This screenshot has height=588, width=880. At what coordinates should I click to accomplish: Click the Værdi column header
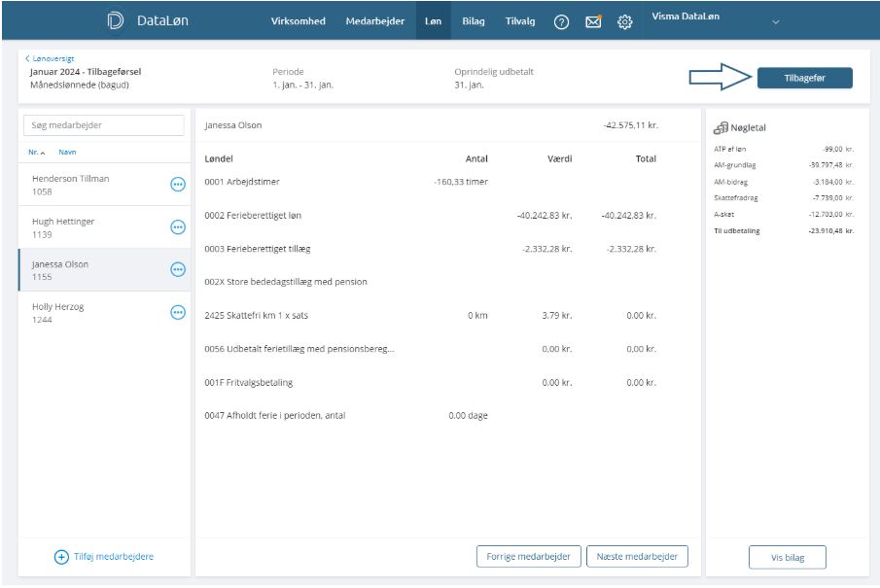[559, 158]
